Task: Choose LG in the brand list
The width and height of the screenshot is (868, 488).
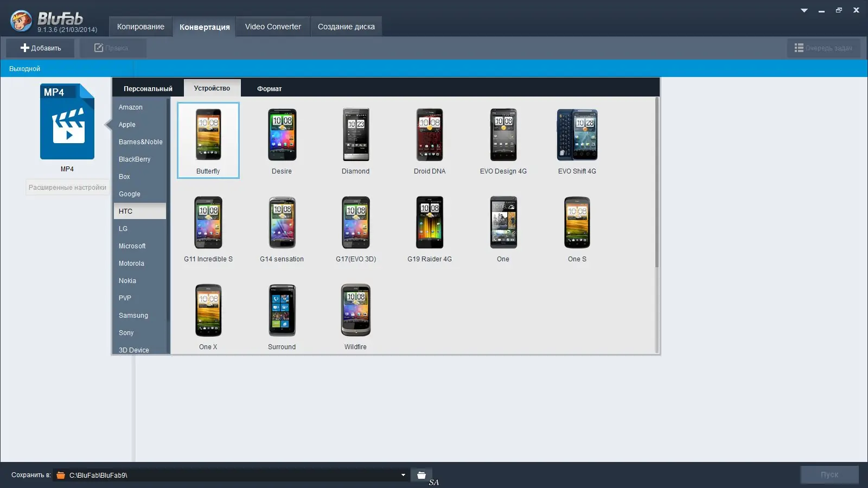Action: point(140,229)
